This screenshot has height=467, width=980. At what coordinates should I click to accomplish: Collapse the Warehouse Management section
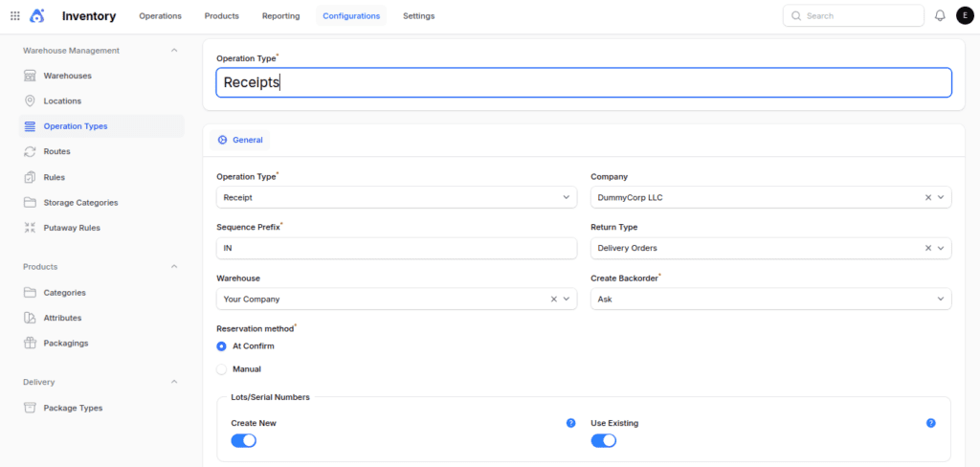[174, 50]
